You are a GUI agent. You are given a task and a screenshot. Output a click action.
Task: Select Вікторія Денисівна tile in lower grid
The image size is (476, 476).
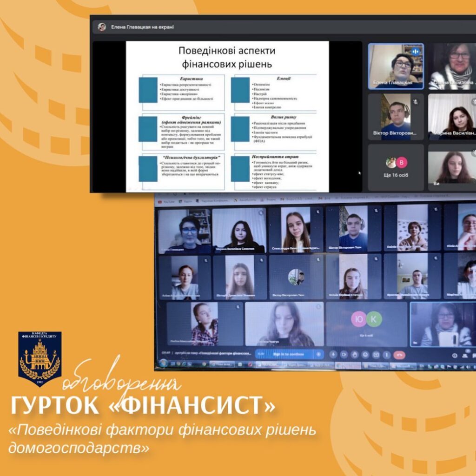click(x=239, y=277)
